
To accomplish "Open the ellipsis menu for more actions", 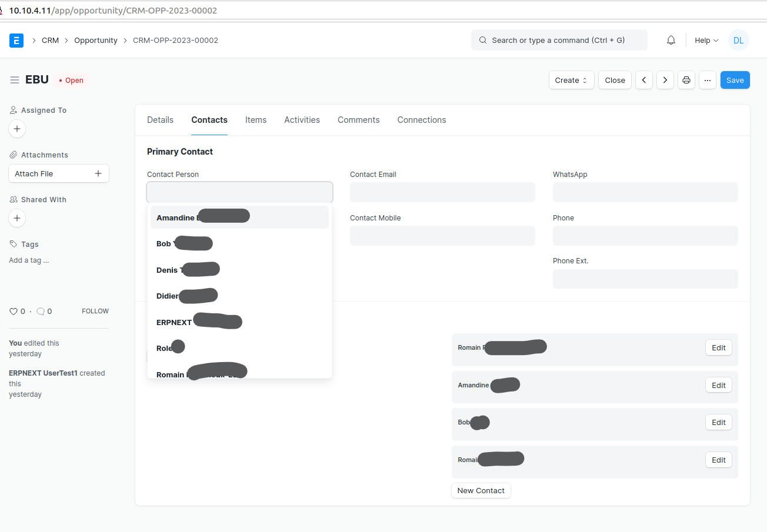I will 708,80.
